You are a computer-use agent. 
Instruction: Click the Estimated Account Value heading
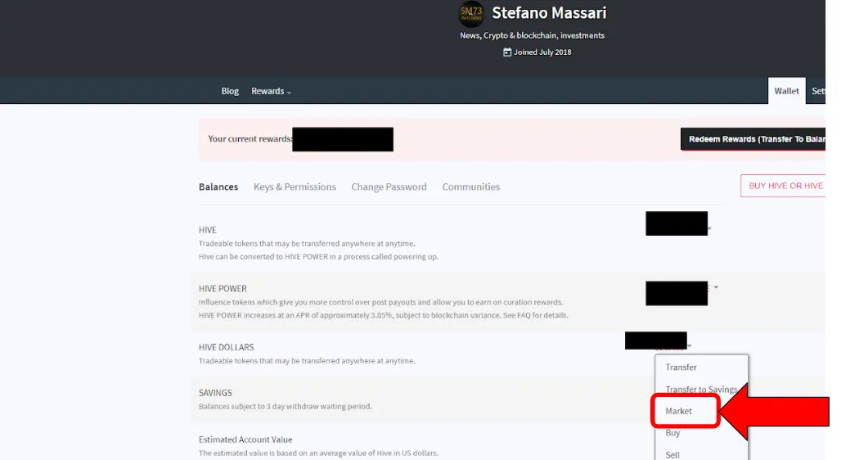[x=245, y=440]
